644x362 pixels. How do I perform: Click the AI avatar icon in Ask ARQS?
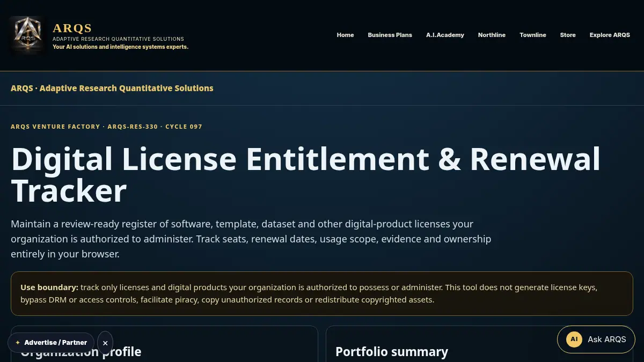[574, 339]
